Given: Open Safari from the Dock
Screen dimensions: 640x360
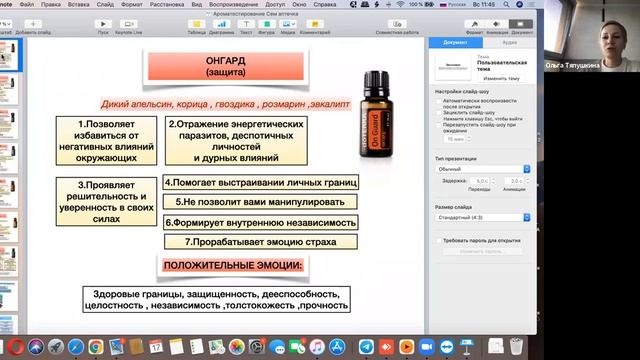Looking at the screenshot, I should point(76,347).
